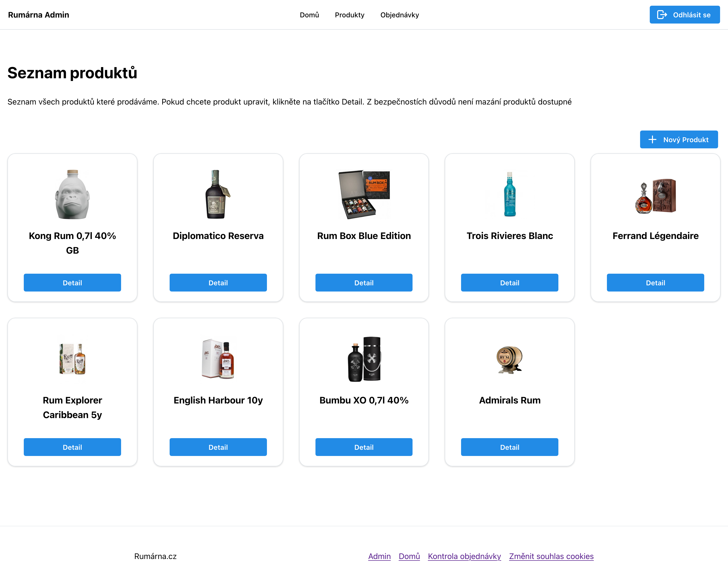Select Domů in the top navigation
The height and width of the screenshot is (586, 728).
[x=309, y=15]
